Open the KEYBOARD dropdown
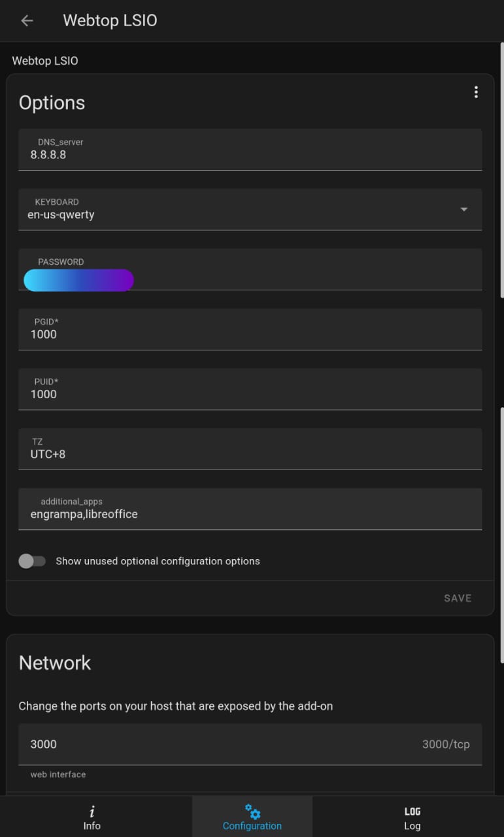 [x=252, y=209]
